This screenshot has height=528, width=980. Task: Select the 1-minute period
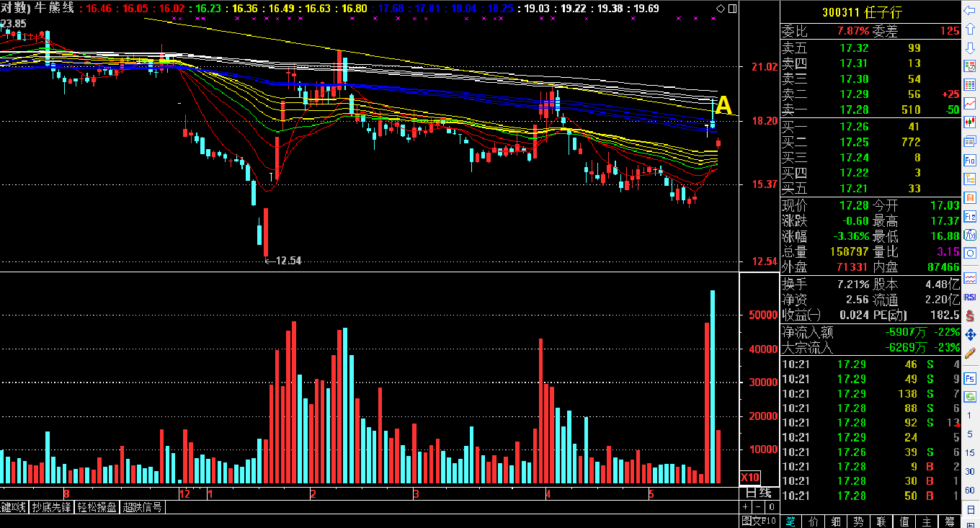pos(970,416)
